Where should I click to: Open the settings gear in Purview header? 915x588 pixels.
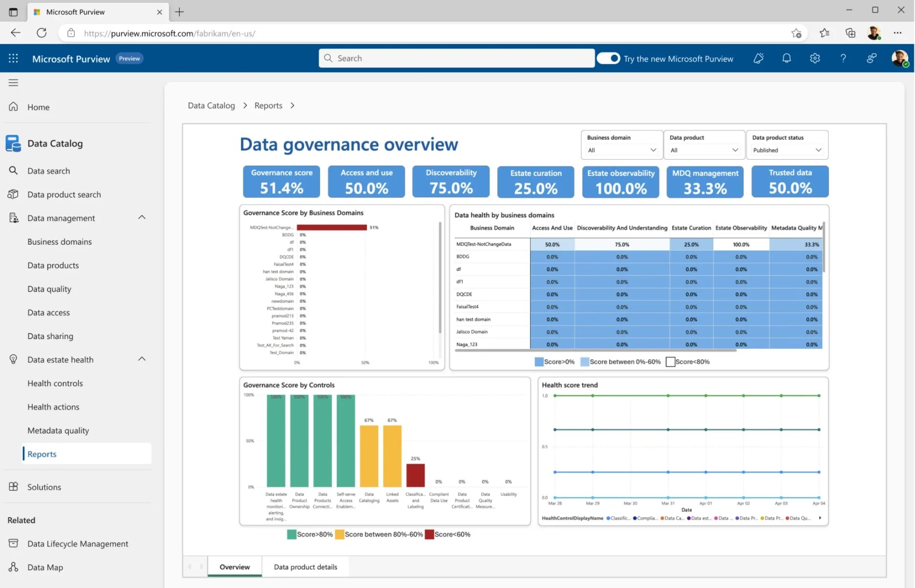[815, 58]
